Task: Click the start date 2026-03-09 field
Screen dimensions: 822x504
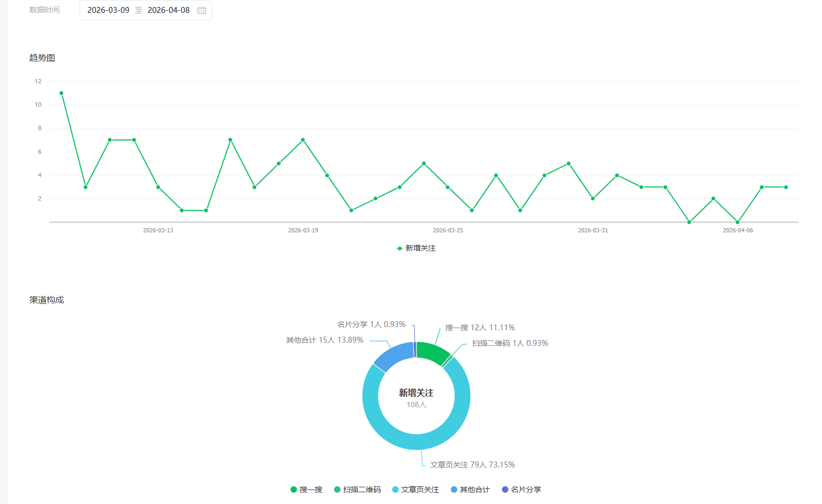Action: [108, 10]
